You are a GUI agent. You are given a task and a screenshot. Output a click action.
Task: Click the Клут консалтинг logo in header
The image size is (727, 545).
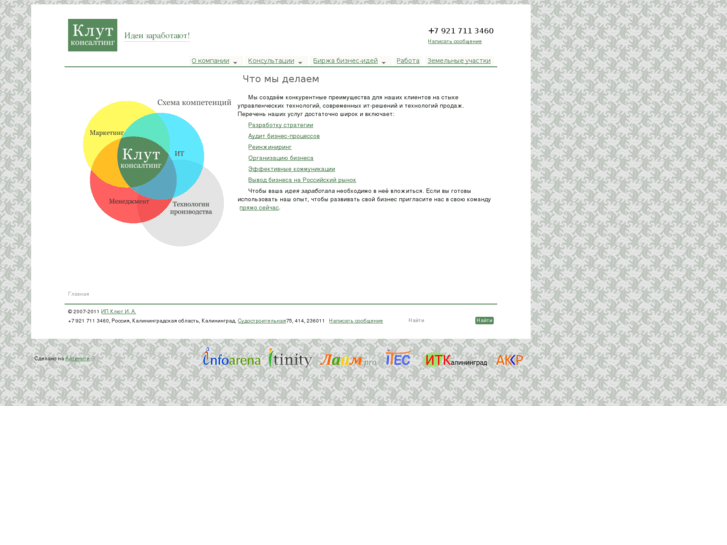click(x=93, y=35)
